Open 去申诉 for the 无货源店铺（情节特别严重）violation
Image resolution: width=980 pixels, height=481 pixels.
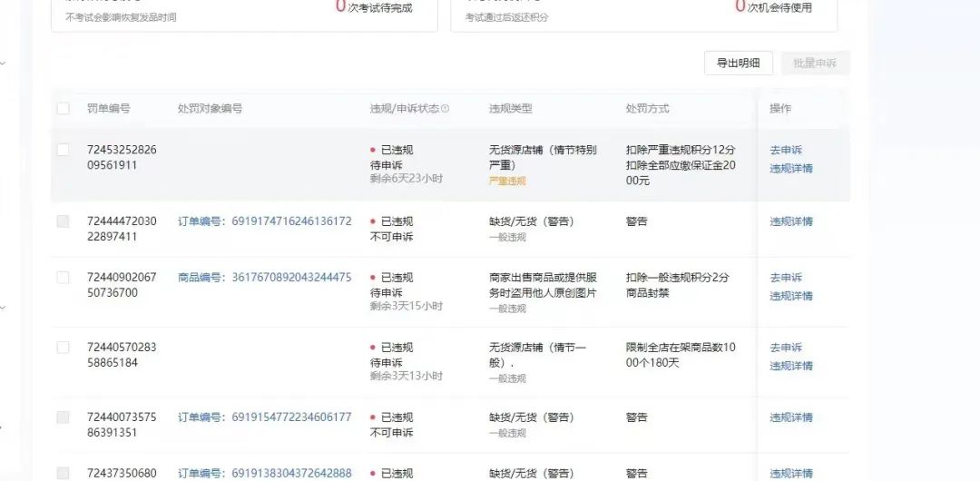785,150
